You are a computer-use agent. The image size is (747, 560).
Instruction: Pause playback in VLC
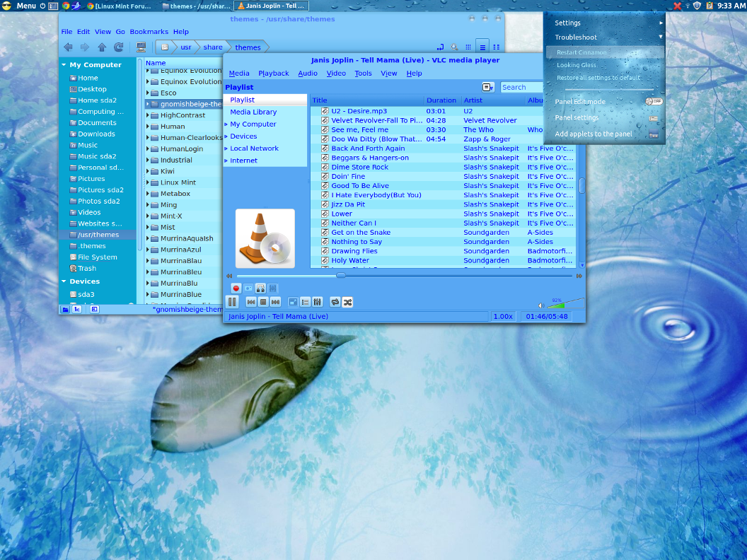pyautogui.click(x=232, y=302)
